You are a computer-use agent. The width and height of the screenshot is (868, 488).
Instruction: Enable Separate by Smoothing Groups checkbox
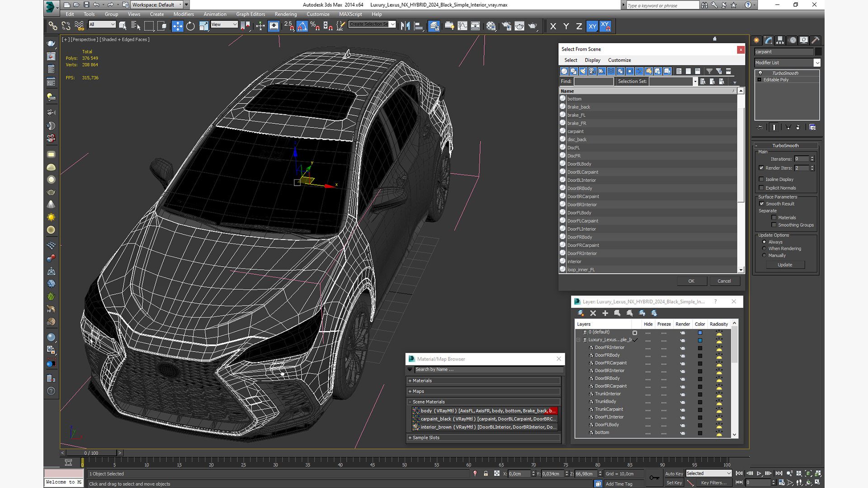coord(774,225)
